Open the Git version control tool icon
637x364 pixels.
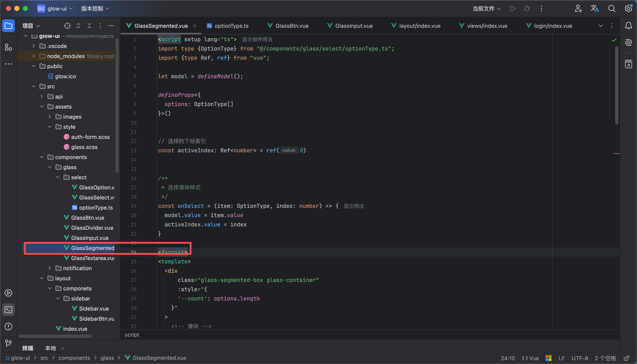[8, 343]
